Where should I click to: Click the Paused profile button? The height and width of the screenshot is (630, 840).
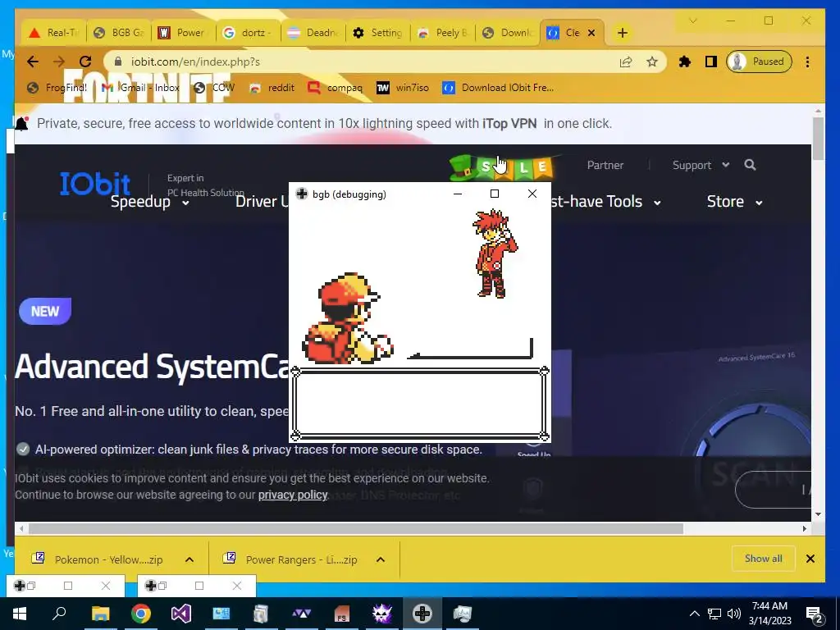pyautogui.click(x=759, y=62)
